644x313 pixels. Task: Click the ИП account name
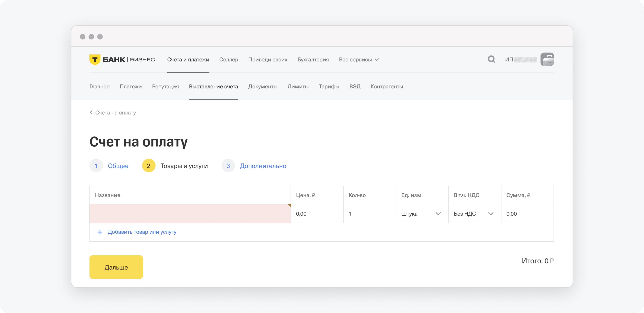click(521, 60)
